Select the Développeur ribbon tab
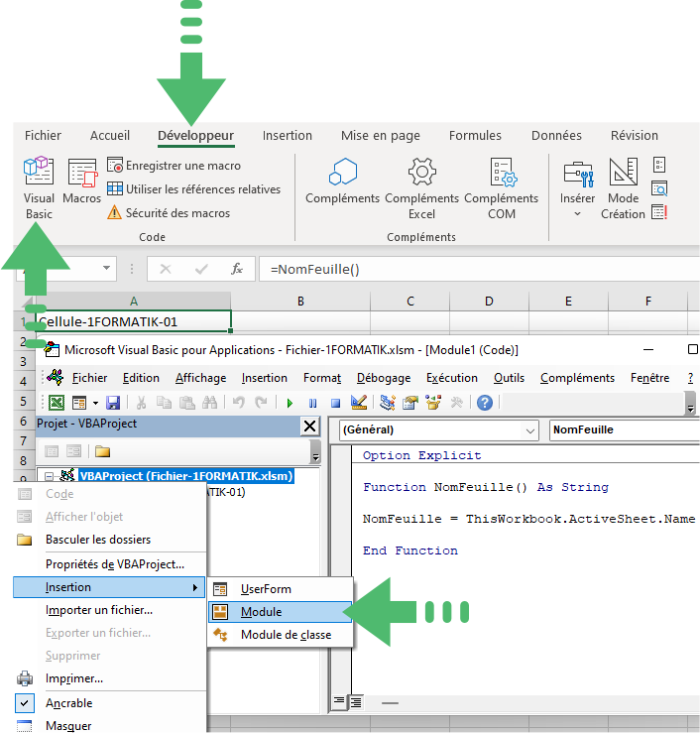The image size is (700, 733). point(195,136)
